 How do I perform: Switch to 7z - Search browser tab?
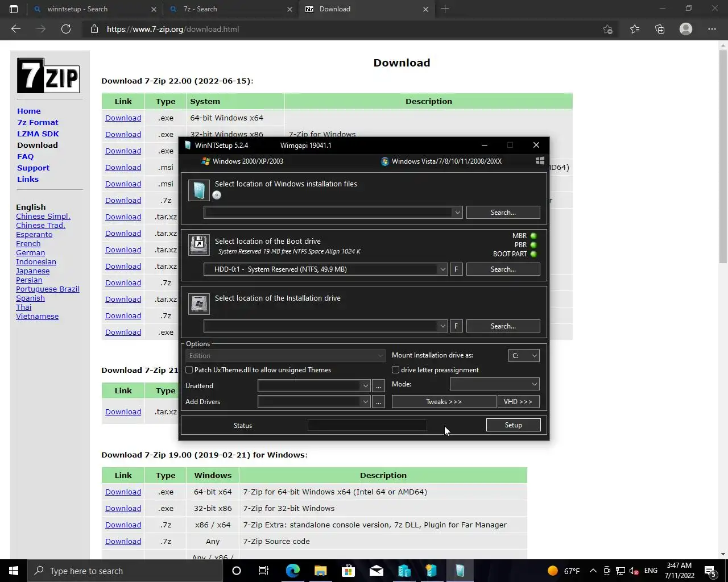pos(230,9)
